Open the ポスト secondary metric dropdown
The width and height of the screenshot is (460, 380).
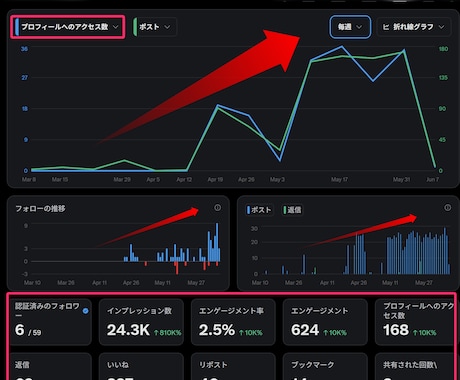pyautogui.click(x=155, y=27)
